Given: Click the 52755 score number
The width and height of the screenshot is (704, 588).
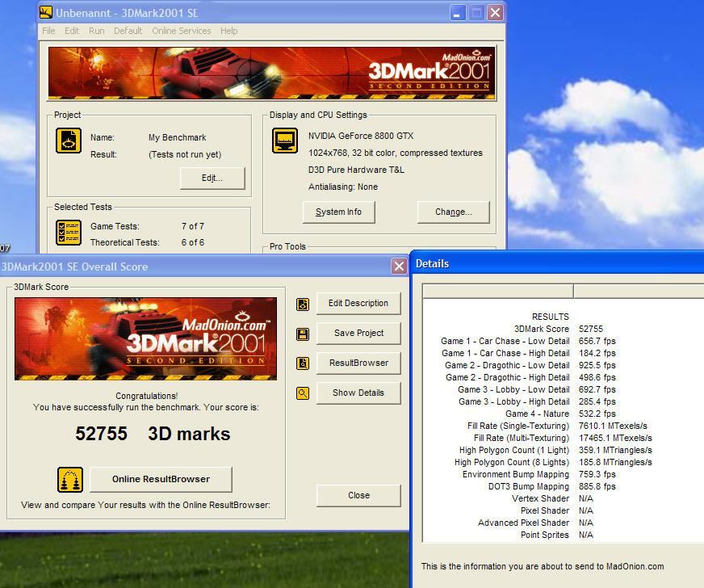Looking at the screenshot, I should 102,434.
